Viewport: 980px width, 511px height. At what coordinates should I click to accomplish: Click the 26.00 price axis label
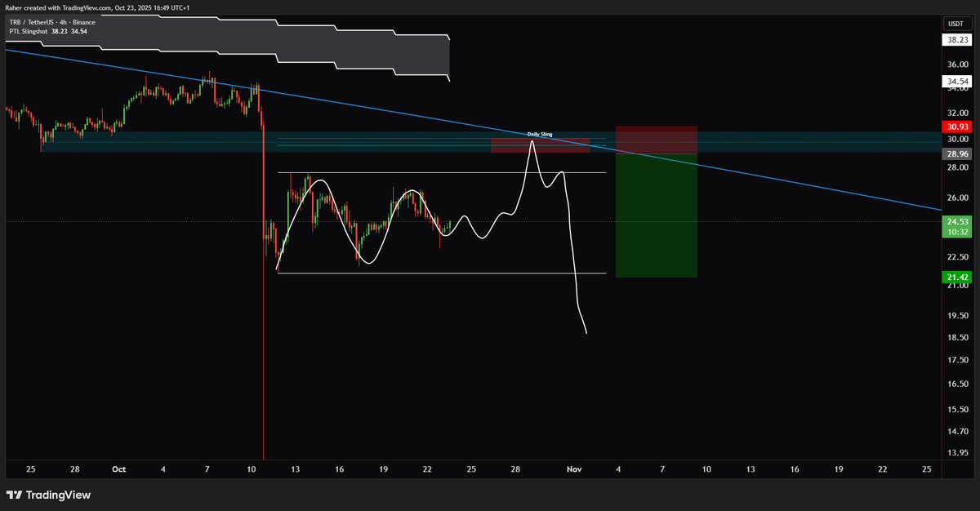957,198
